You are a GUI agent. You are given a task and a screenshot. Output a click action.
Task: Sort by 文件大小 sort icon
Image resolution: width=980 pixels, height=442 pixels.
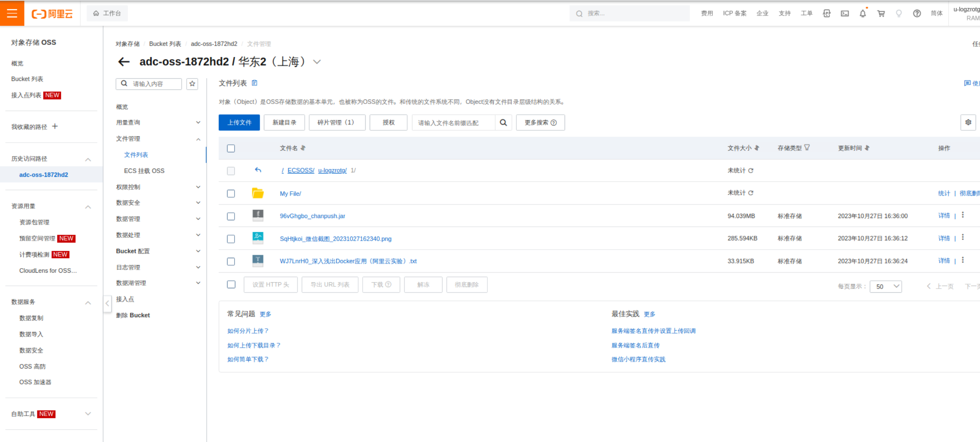coord(757,148)
